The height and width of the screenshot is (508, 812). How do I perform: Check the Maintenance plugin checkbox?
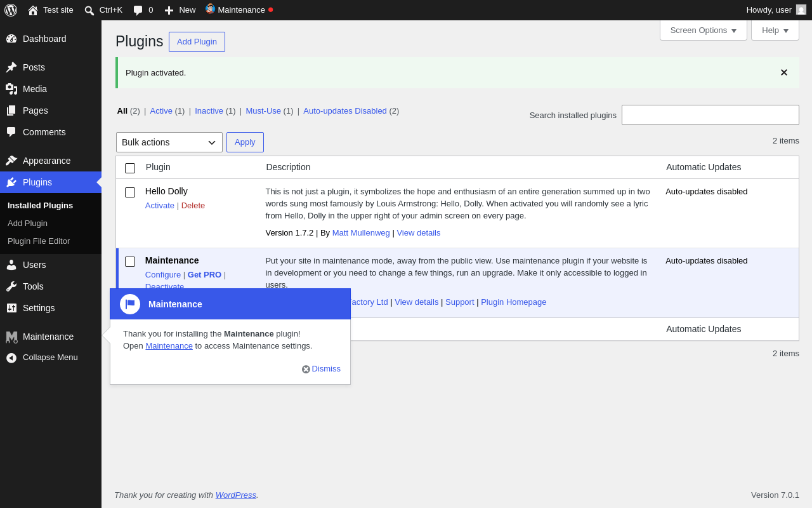click(x=130, y=262)
